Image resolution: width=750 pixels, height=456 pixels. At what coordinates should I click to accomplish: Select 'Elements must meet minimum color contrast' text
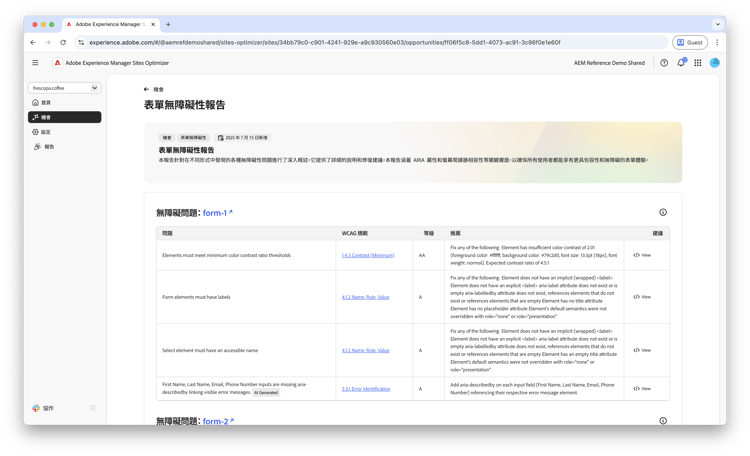click(226, 256)
